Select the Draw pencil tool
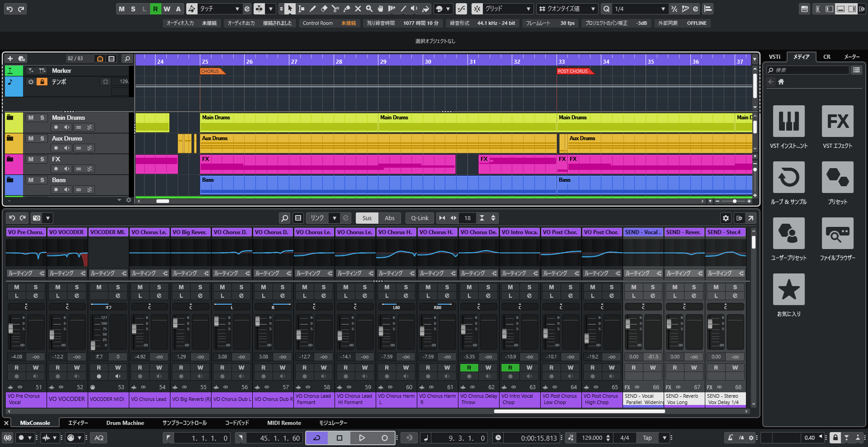The image size is (868, 447). (x=312, y=9)
